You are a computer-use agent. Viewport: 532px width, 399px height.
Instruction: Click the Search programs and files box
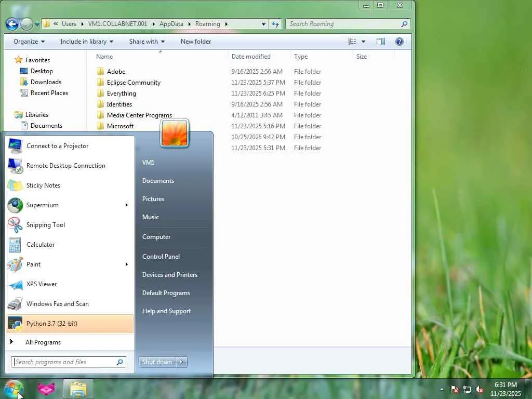click(69, 362)
